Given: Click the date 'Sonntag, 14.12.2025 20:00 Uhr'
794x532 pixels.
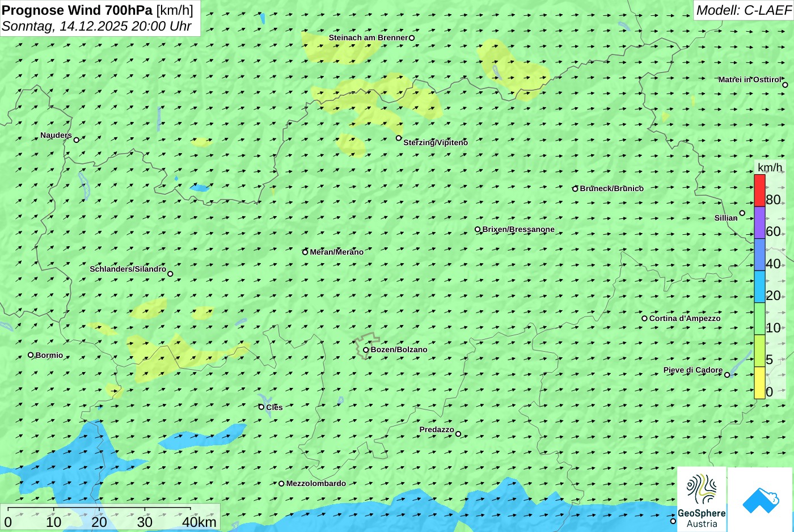Looking at the screenshot, I should coord(96,26).
